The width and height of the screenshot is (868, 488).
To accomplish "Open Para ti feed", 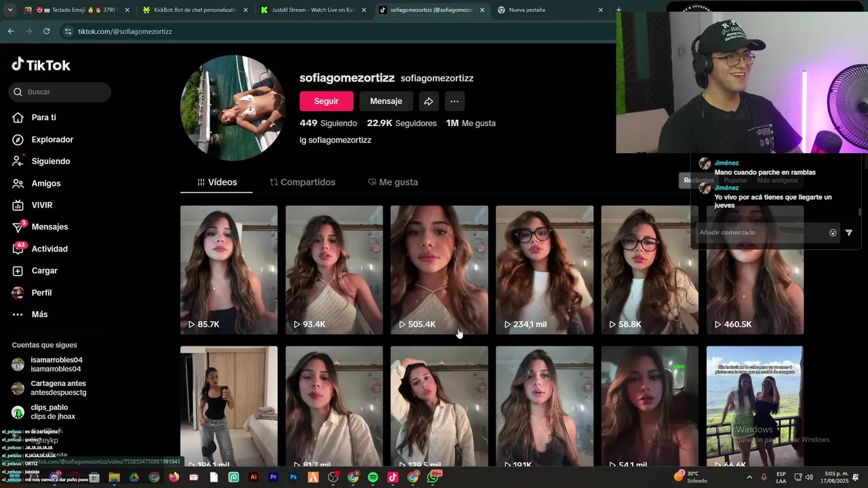I will (x=34, y=117).
